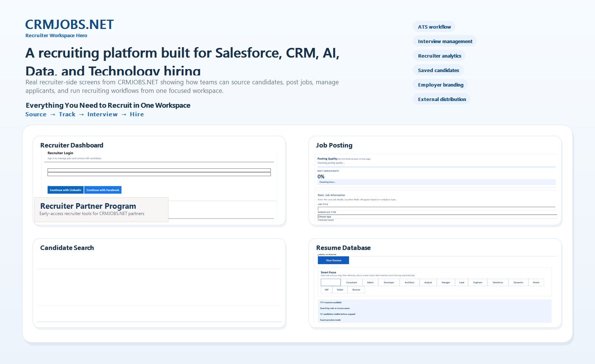Select the Analyst focus chip
595x364 pixels.
[x=428, y=282]
